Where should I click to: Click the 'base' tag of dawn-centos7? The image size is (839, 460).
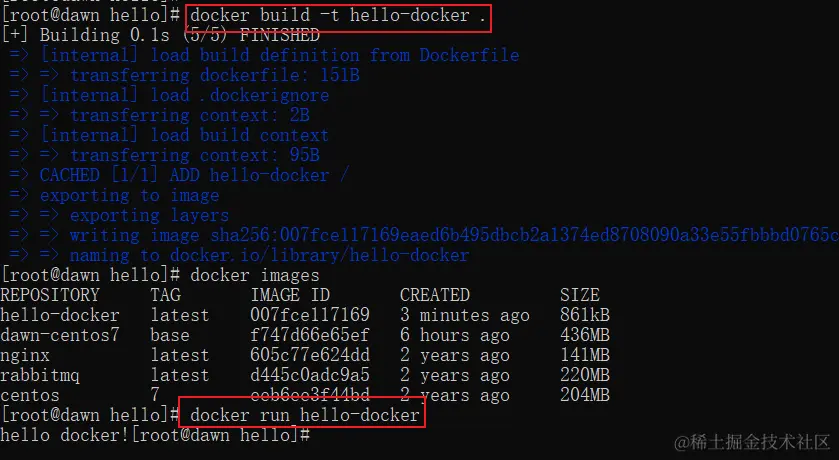pos(171,335)
